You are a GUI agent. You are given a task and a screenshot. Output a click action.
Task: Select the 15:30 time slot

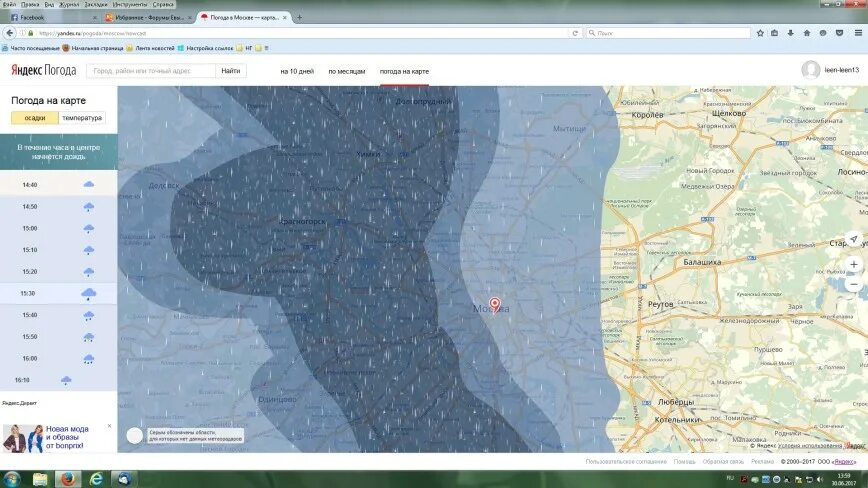[58, 293]
